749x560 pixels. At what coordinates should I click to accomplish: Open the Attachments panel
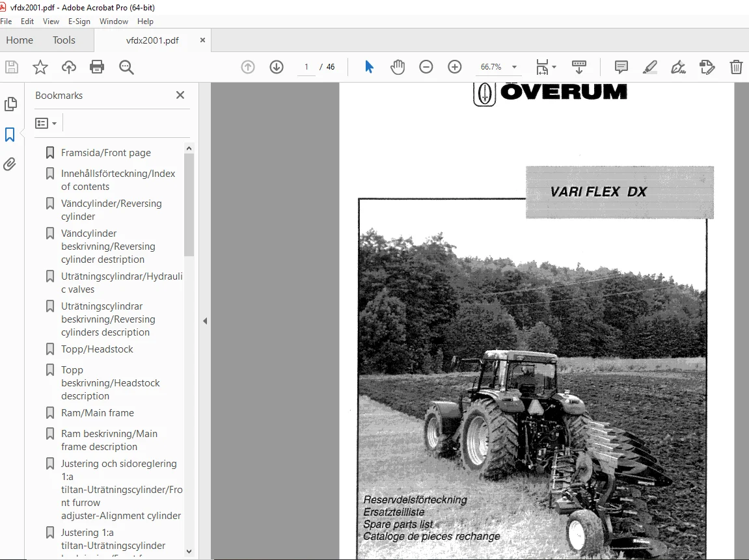click(10, 165)
